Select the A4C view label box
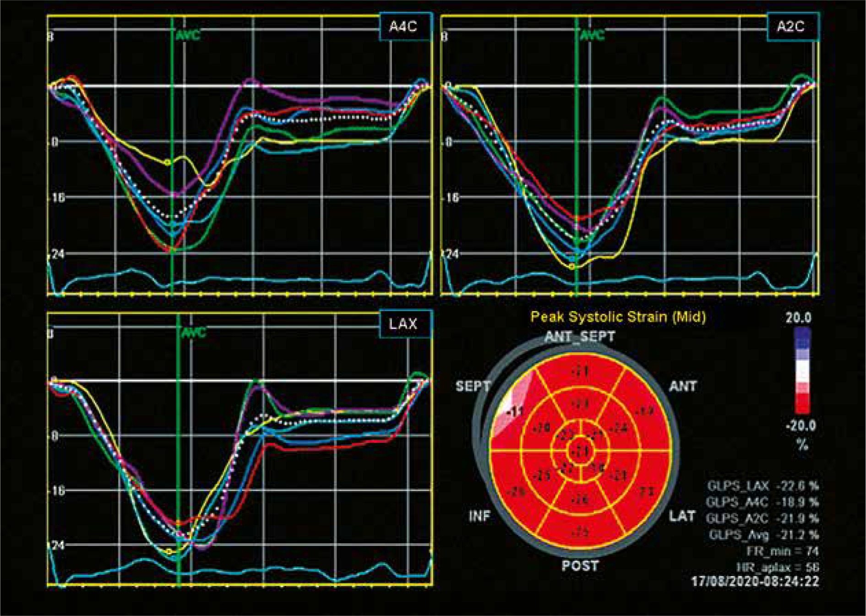866x616 pixels. [x=404, y=27]
